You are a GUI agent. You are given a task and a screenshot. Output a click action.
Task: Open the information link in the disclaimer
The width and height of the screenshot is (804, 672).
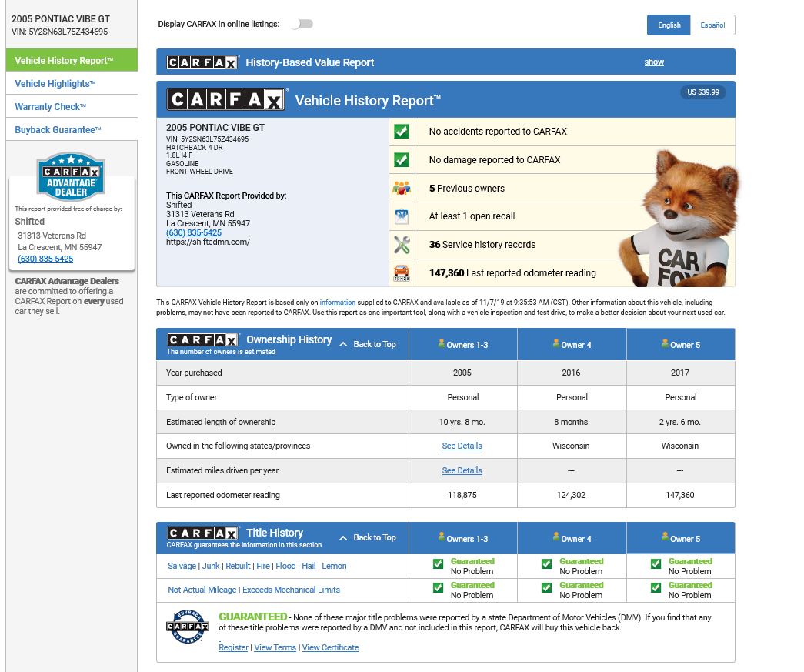[x=338, y=303]
